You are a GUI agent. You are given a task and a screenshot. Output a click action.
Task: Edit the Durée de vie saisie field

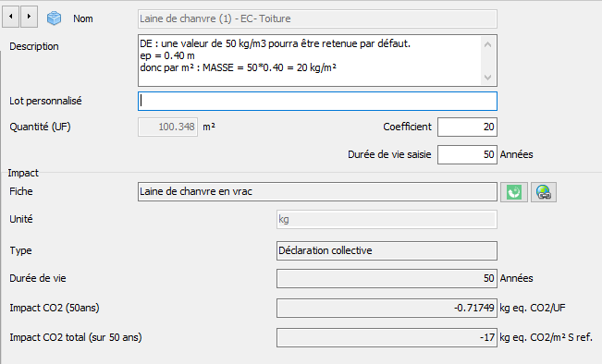pos(467,154)
